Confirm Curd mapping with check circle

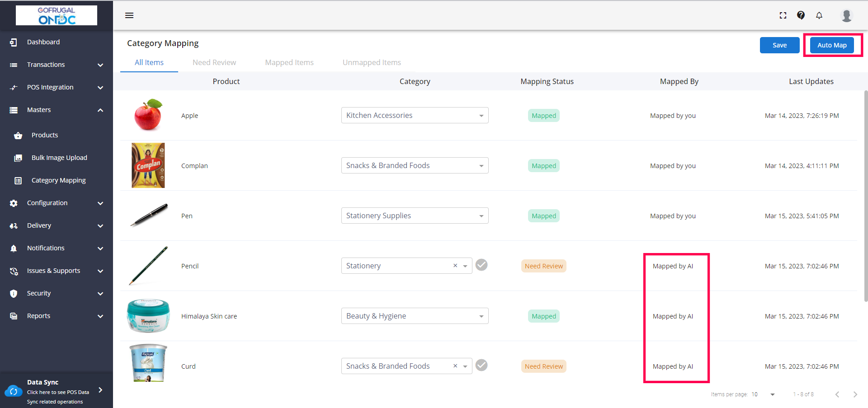(x=482, y=366)
